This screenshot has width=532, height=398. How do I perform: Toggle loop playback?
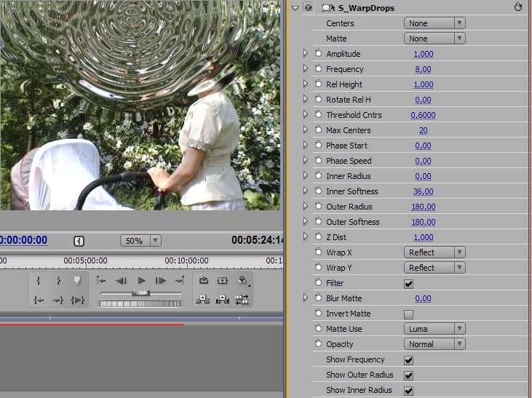click(x=204, y=281)
